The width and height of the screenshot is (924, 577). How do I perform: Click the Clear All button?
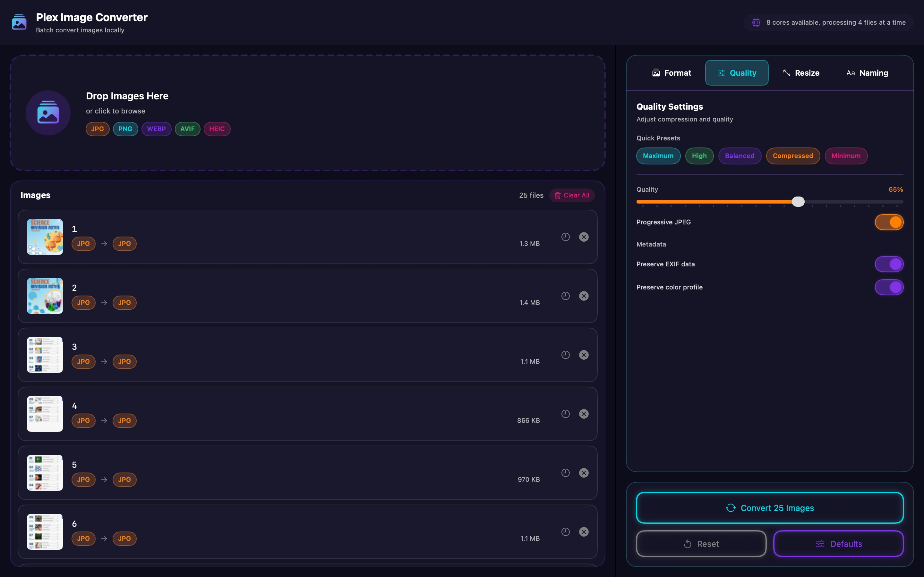[x=572, y=196]
